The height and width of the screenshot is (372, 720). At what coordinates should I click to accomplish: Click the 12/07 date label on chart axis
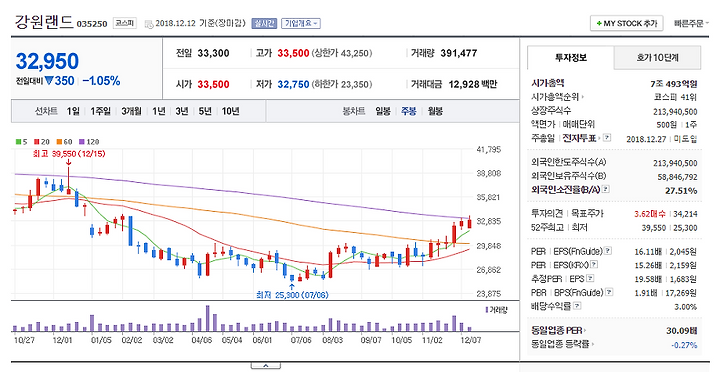pos(471,340)
